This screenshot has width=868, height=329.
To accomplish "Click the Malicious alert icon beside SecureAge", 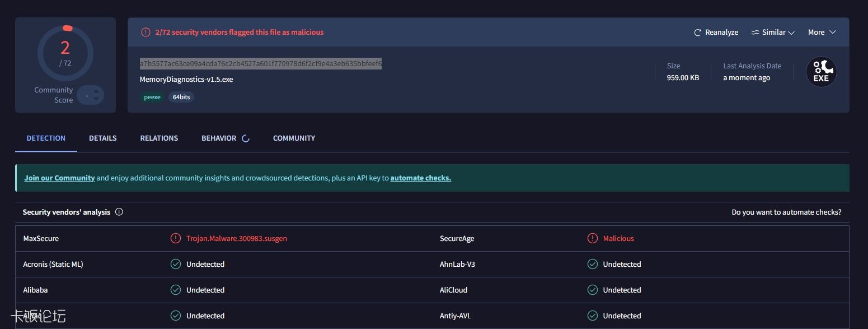I will [x=593, y=238].
